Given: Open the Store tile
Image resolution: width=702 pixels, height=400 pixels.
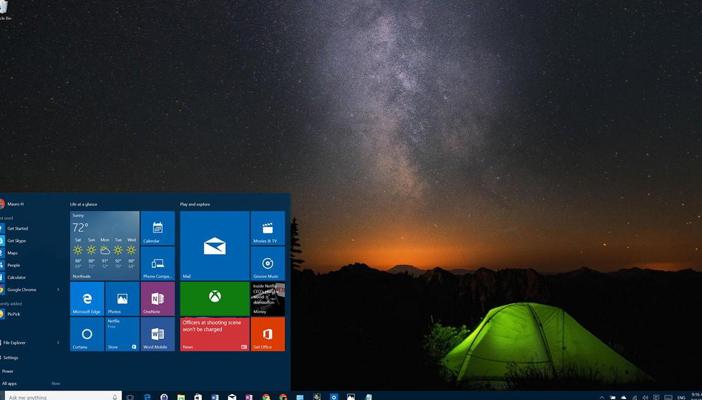Looking at the screenshot, I should [122, 334].
